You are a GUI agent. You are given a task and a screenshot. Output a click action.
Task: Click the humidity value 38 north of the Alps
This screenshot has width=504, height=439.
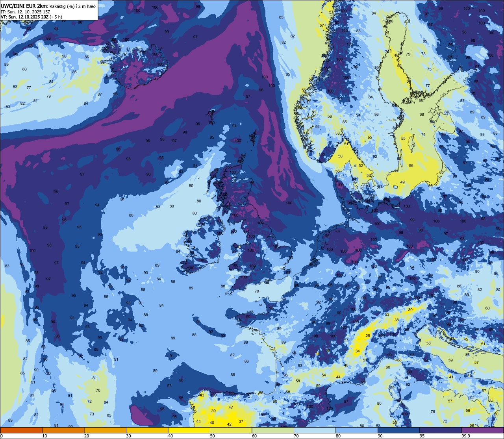pyautogui.click(x=397, y=320)
